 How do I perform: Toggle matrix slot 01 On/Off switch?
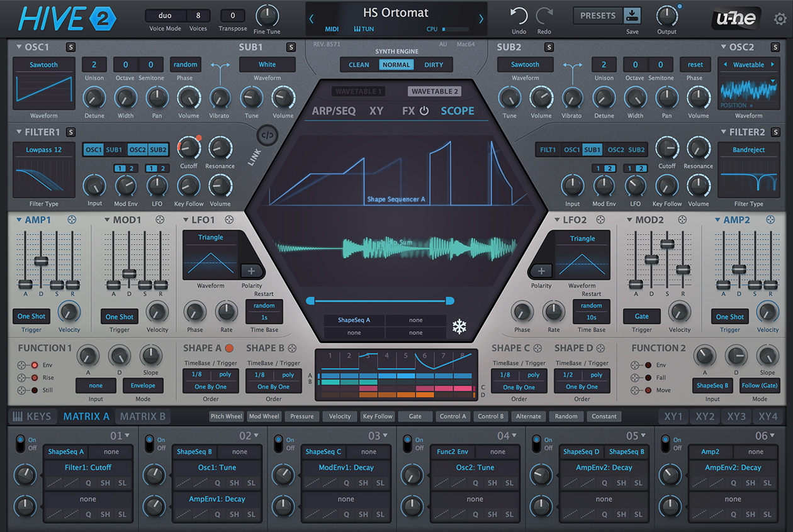point(20,443)
